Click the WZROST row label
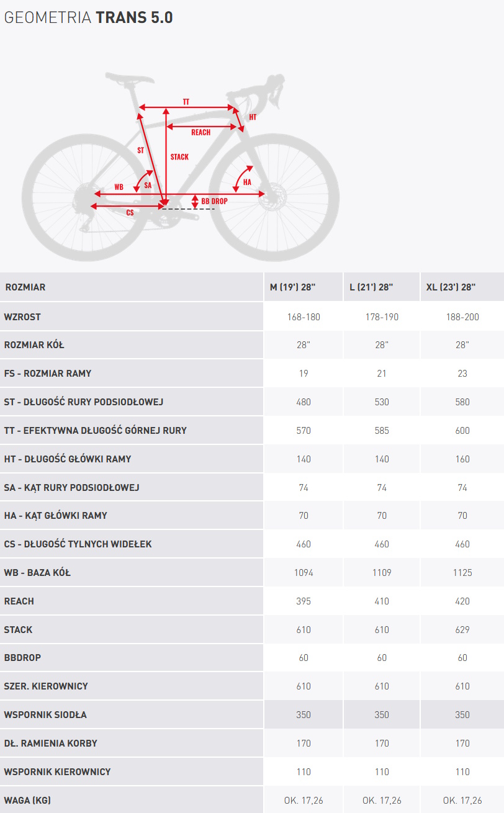The width and height of the screenshot is (504, 813). (22, 317)
